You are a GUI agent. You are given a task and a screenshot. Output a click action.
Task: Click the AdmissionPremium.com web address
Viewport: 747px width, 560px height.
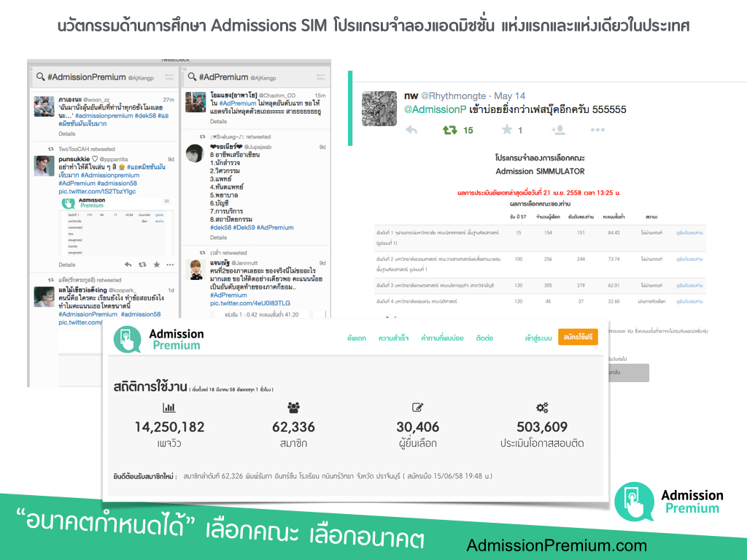[557, 545]
